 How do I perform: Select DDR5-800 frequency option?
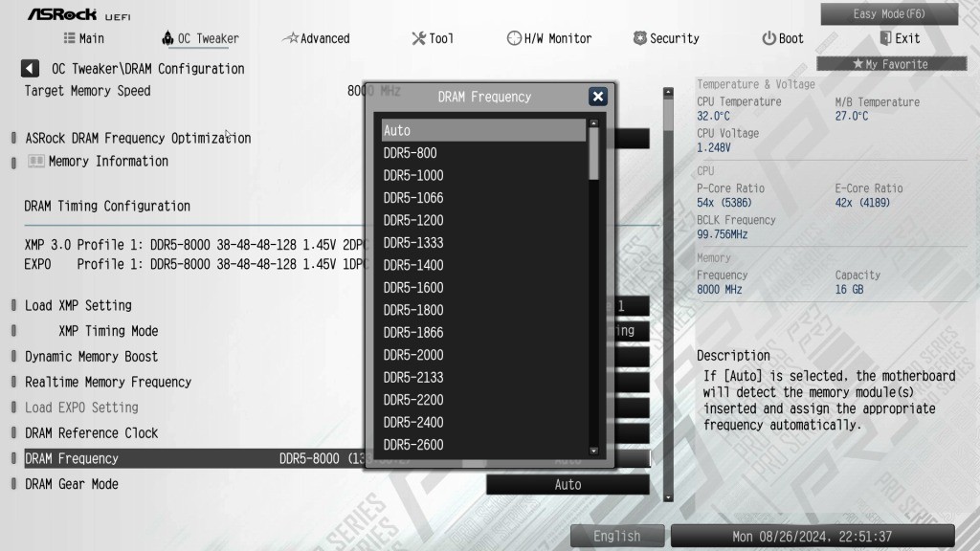click(x=483, y=153)
